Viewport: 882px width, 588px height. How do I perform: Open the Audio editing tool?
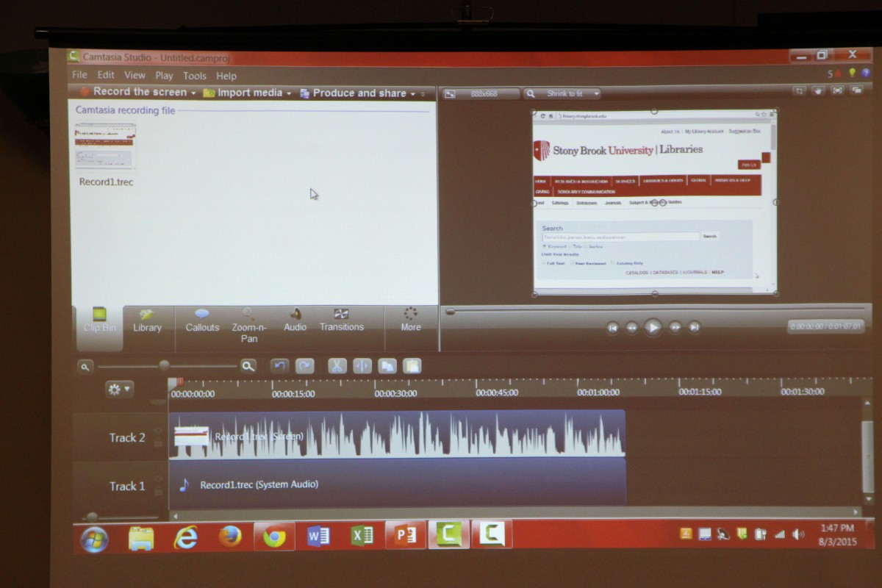click(x=295, y=320)
